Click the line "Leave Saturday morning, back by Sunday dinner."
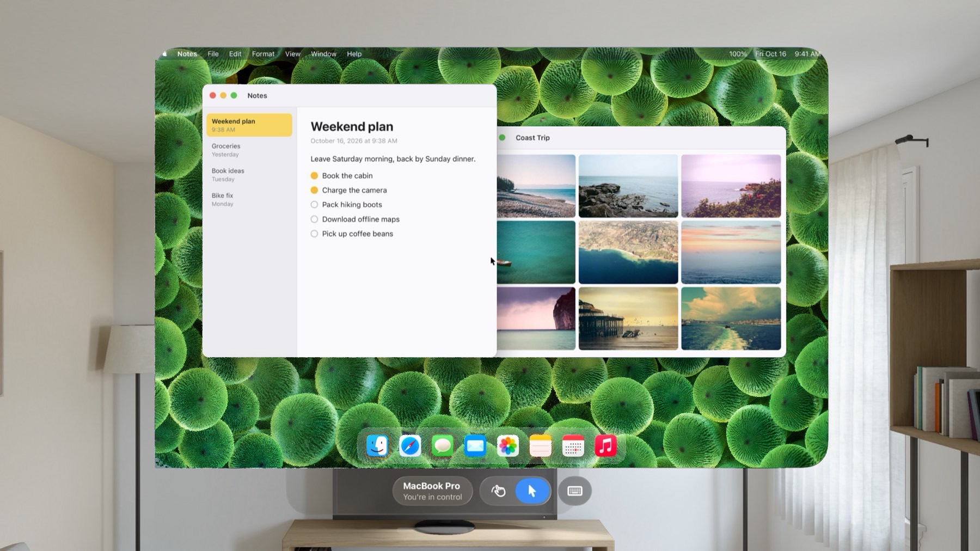Viewport: 980px width, 551px height. [x=393, y=159]
